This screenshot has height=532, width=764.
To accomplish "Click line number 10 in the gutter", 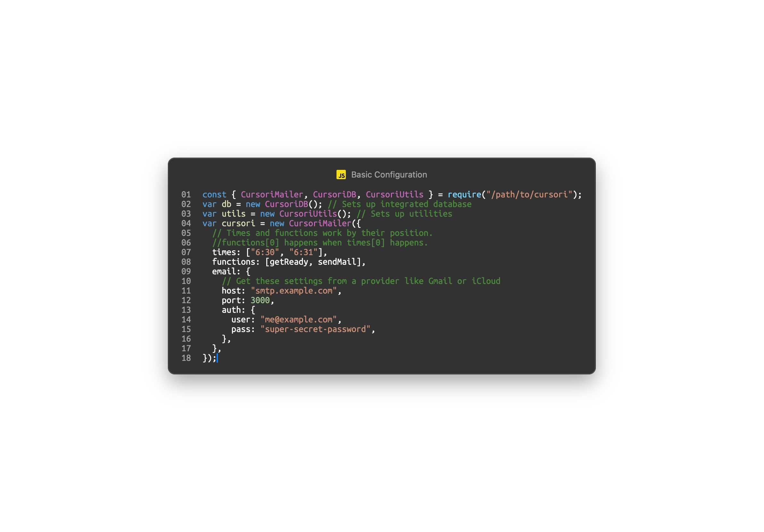I will 186,281.
